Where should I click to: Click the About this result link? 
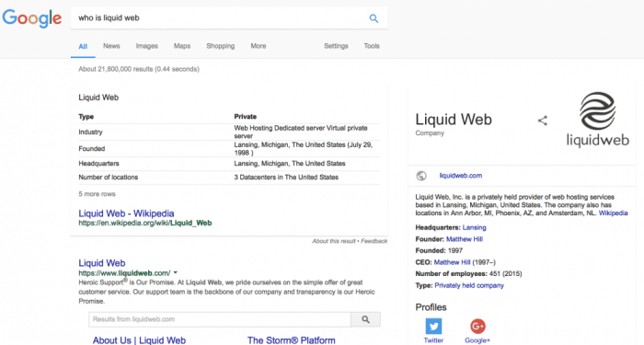point(333,241)
